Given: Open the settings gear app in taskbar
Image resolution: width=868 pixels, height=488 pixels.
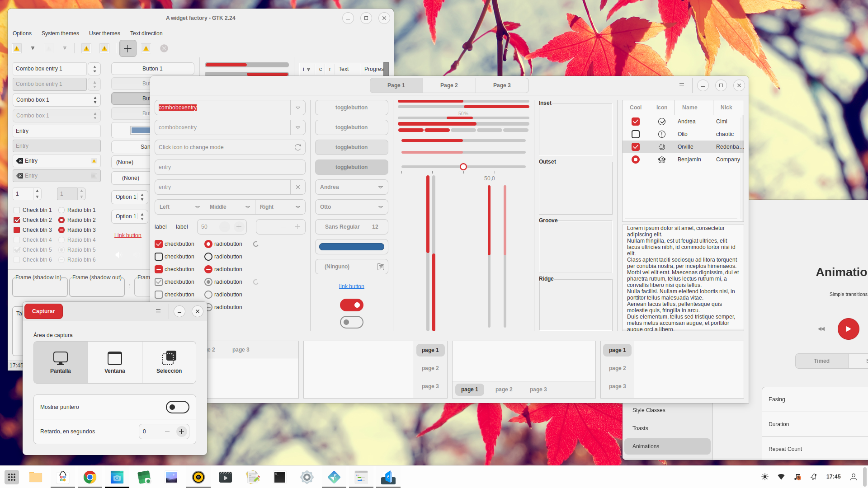Looking at the screenshot, I should pyautogui.click(x=307, y=477).
